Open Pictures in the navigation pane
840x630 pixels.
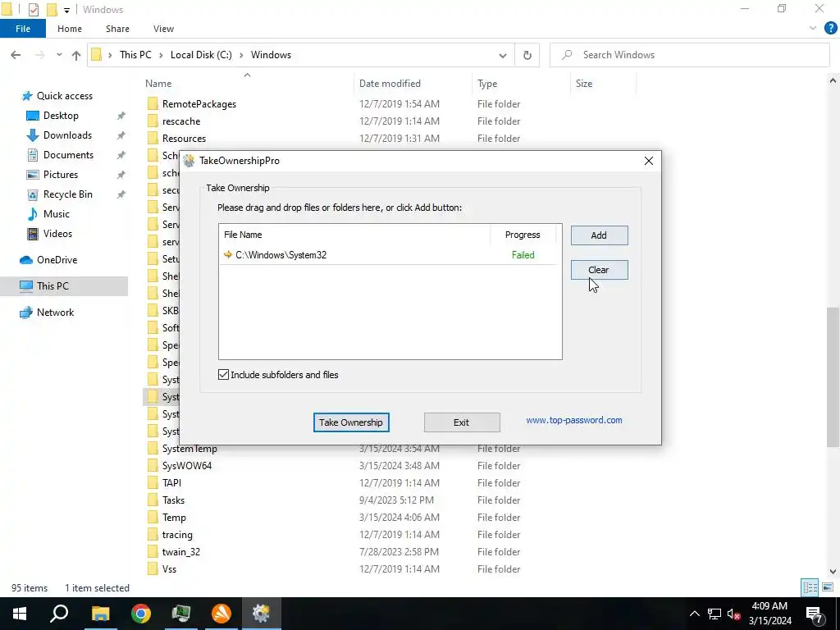61,175
